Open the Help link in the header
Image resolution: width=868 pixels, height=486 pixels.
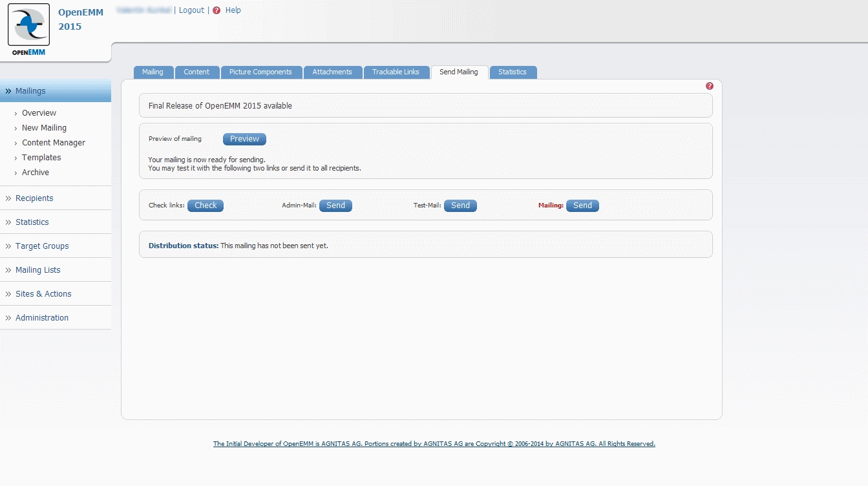tap(233, 10)
